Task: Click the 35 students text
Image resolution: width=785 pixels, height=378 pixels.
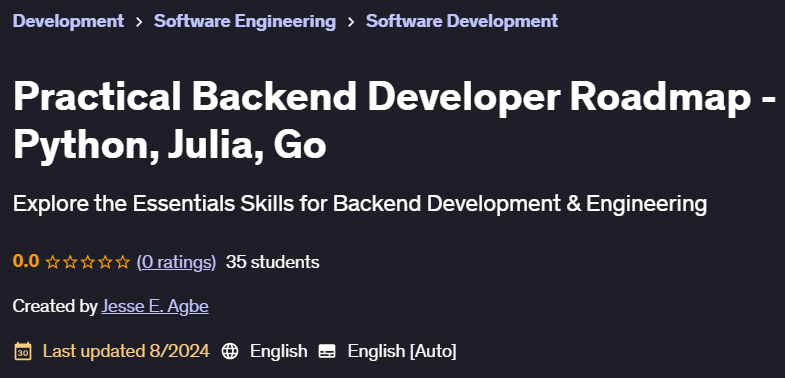Action: click(x=272, y=262)
